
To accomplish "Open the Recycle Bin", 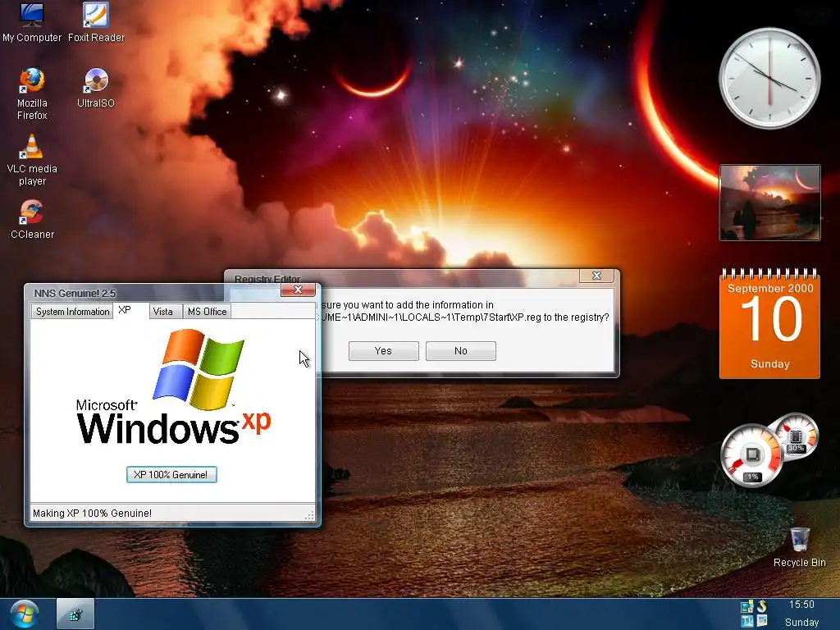I will [x=799, y=546].
